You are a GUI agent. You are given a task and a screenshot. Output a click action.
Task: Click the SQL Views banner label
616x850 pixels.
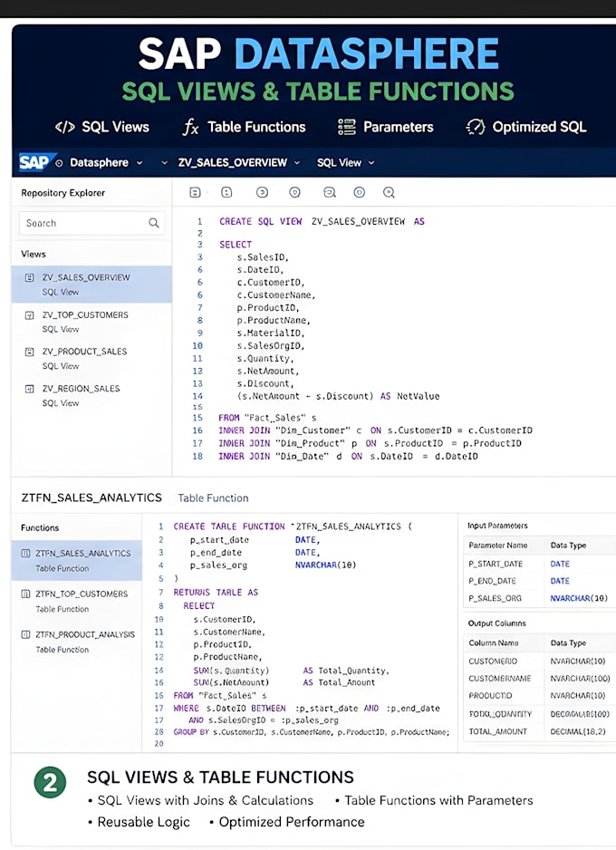pyautogui.click(x=115, y=127)
